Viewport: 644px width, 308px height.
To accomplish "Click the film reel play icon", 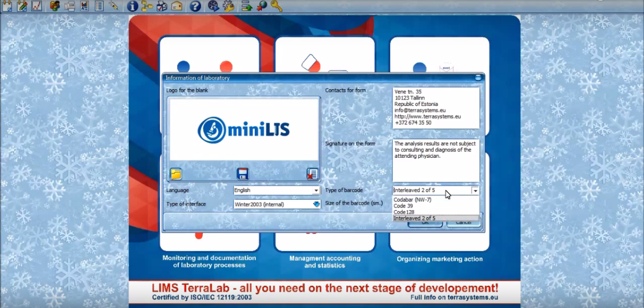I will coord(213,6).
